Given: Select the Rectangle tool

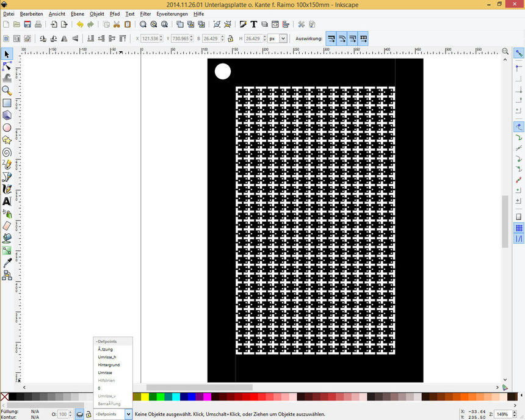Looking at the screenshot, I should pos(7,103).
